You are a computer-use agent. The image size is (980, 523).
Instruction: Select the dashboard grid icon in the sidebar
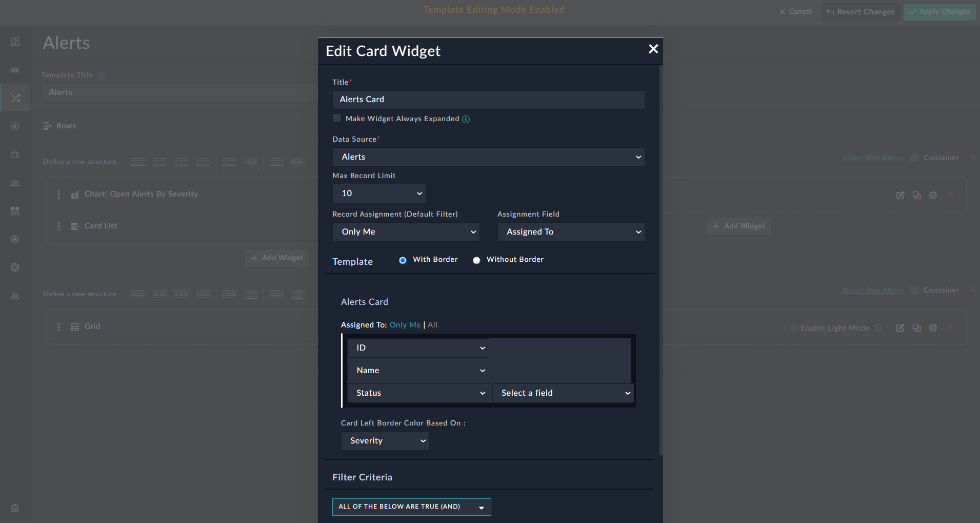(x=15, y=42)
